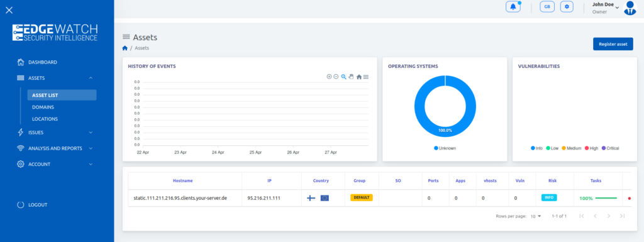Expand the Analysis and Reports menu
The height and width of the screenshot is (242, 644).
55,148
